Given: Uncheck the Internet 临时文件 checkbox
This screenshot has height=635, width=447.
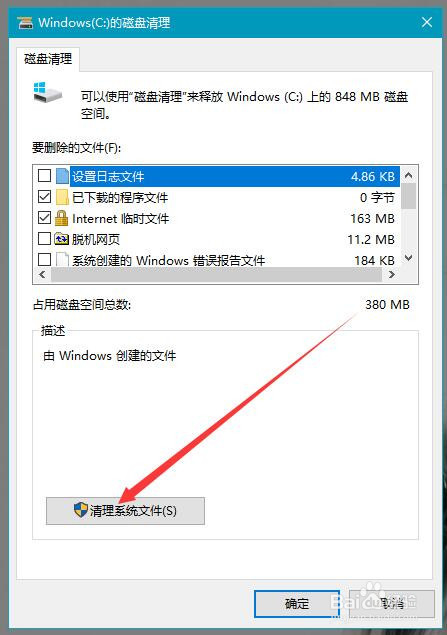Looking at the screenshot, I should (x=44, y=218).
